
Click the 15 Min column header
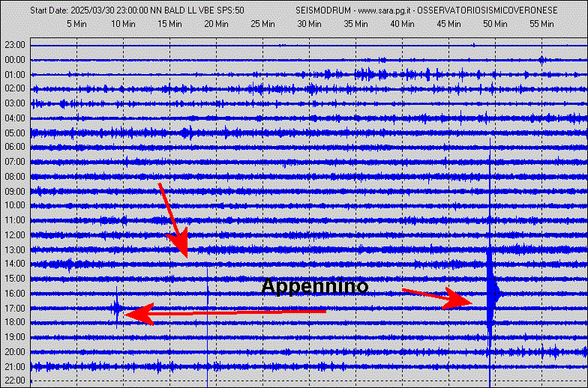point(169,24)
